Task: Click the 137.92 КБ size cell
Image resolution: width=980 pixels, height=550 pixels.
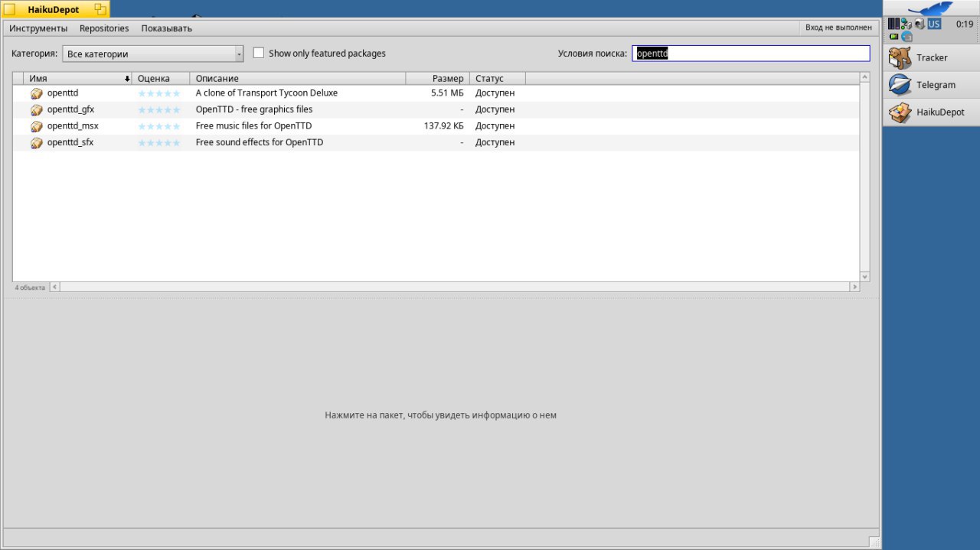Action: 444,126
